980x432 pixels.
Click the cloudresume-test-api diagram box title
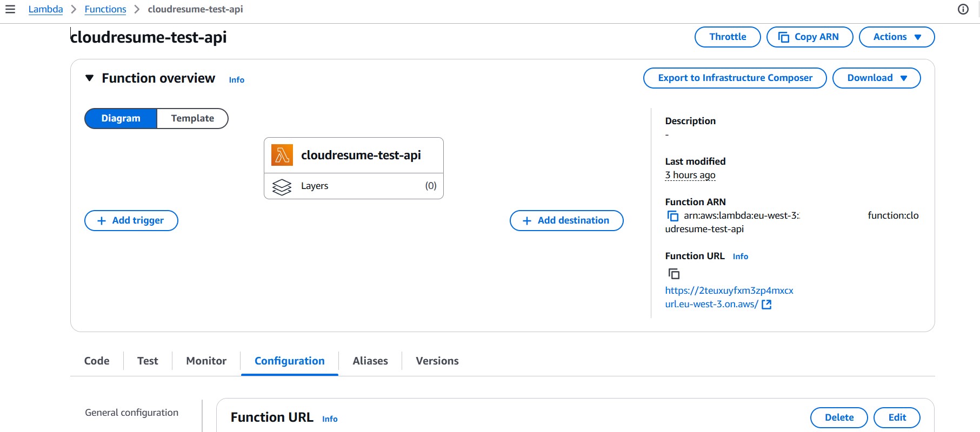click(361, 155)
